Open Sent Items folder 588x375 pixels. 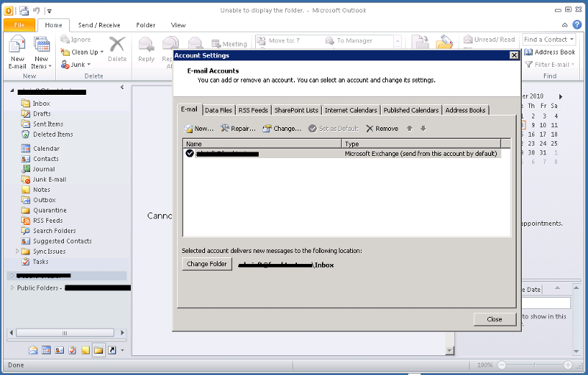43,124
